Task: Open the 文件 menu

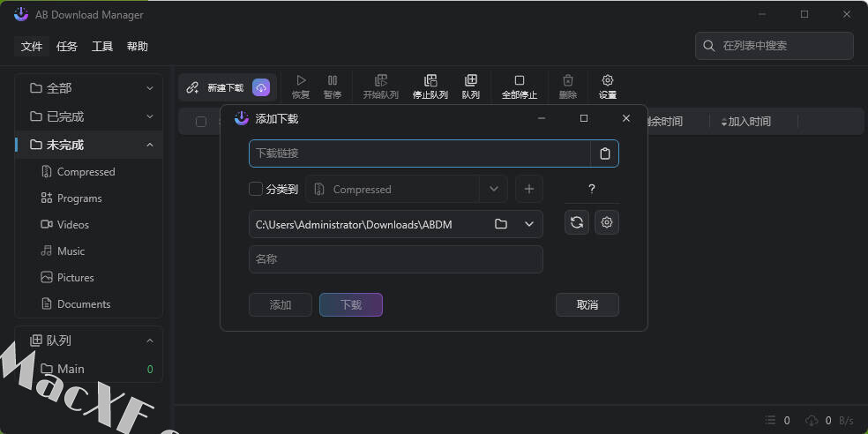Action: pos(32,47)
